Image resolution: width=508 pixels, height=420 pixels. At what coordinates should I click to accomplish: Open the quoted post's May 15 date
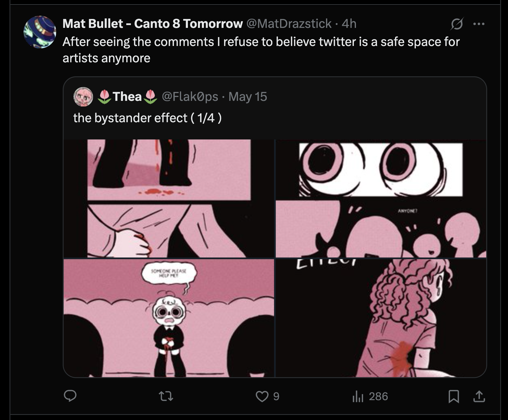(248, 97)
